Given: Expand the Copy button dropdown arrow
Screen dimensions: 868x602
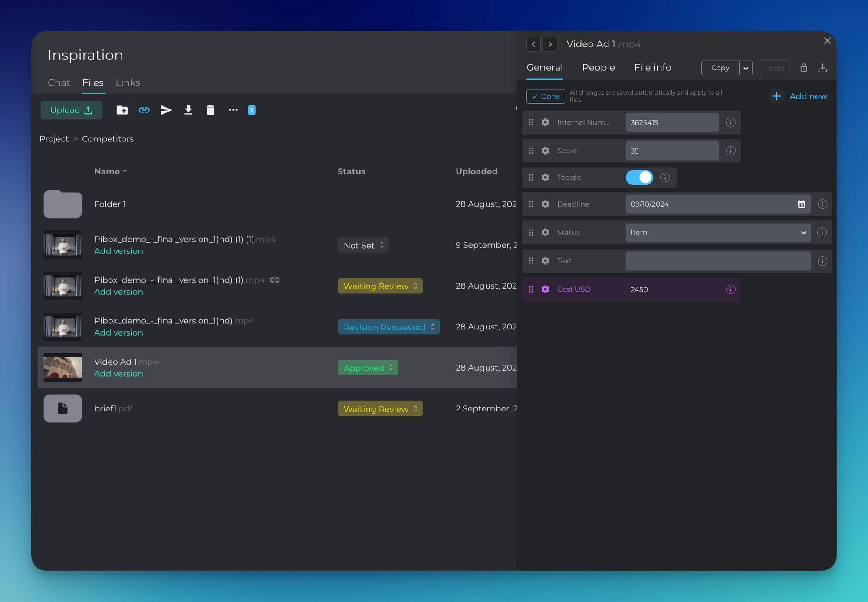Looking at the screenshot, I should [746, 68].
